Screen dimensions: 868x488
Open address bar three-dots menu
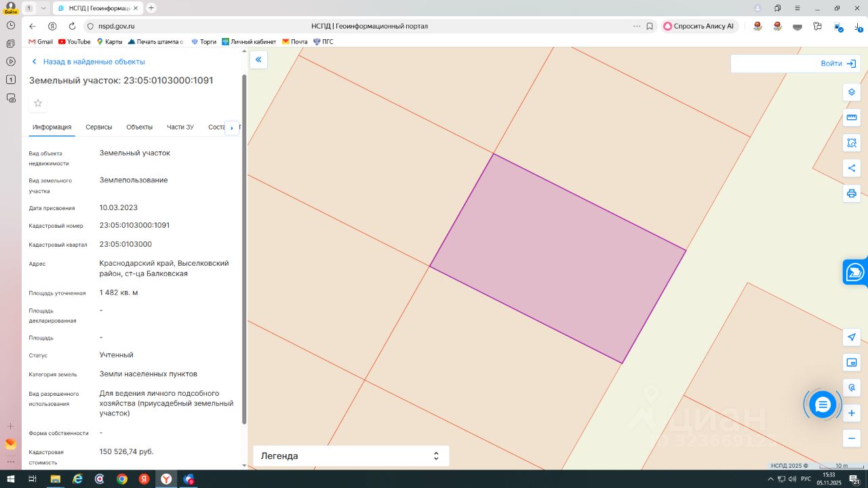637,26
